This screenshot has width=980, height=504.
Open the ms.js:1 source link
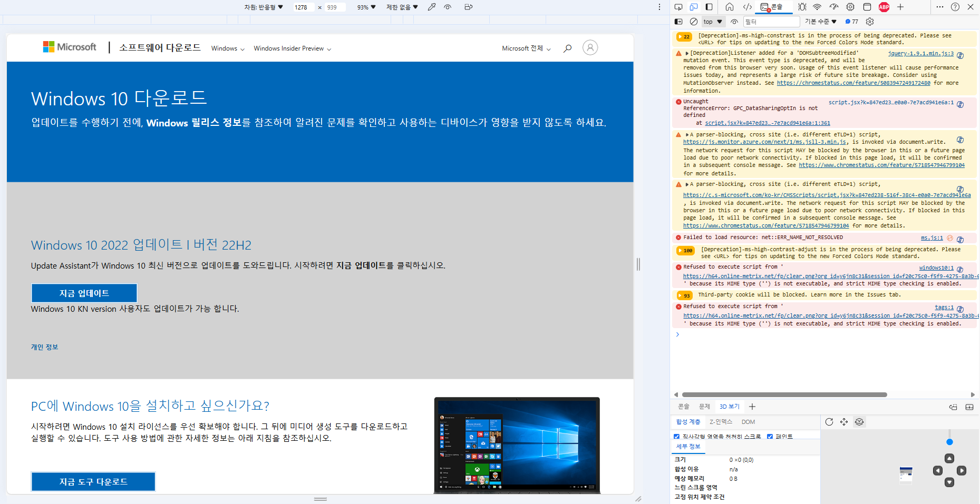tap(932, 238)
